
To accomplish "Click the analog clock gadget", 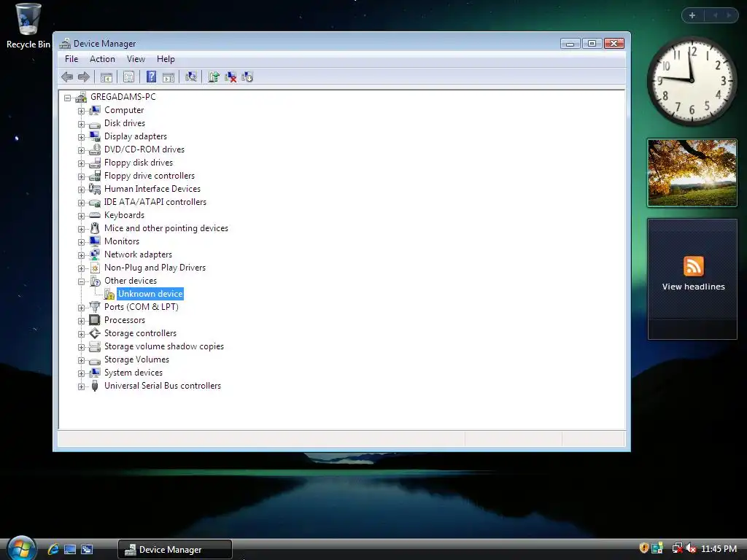I will pos(692,81).
